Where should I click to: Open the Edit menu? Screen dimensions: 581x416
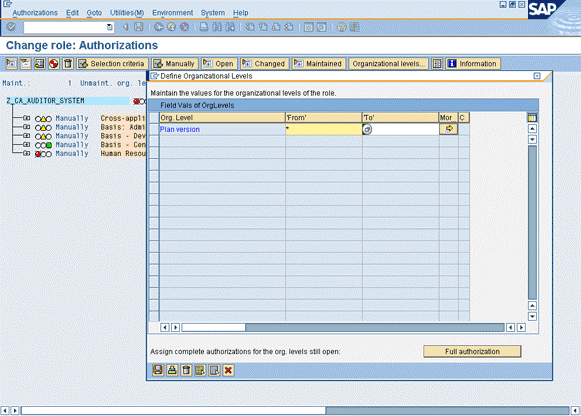coord(72,13)
